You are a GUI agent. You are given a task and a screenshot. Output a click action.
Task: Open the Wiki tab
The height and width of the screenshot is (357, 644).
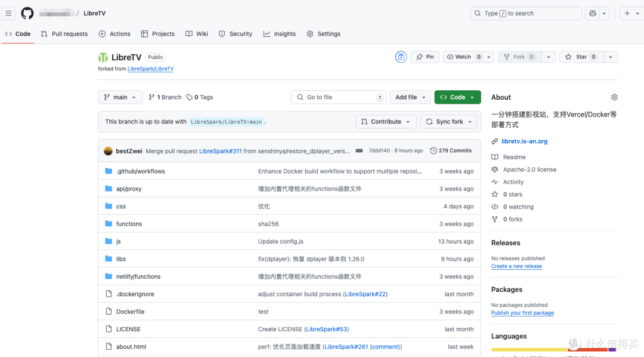coord(197,33)
